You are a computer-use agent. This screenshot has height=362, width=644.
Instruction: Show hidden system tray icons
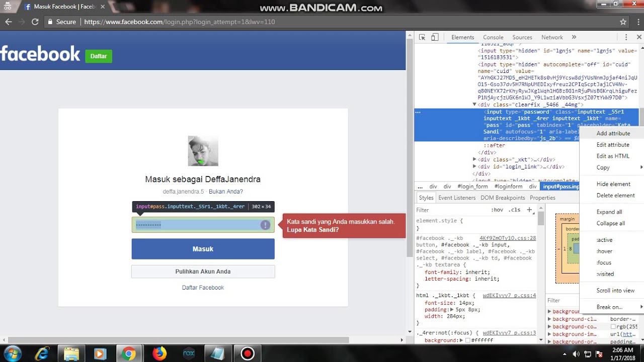click(566, 354)
